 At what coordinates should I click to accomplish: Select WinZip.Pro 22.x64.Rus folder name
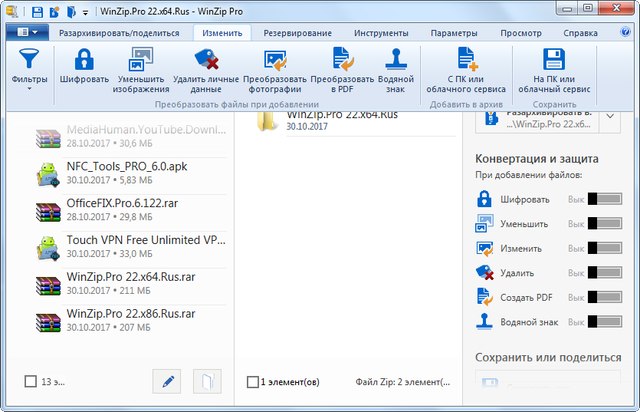[x=342, y=115]
